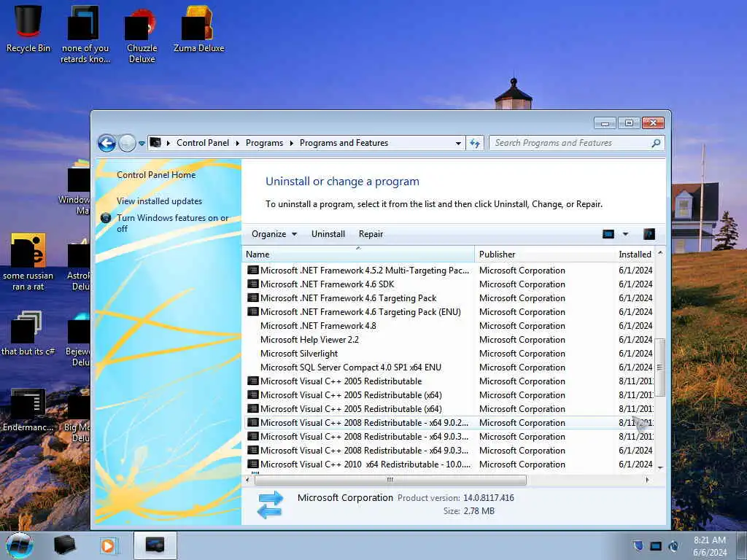Click the horizontal scrollbar thumb of program list
This screenshot has height=560, width=747.
390,480
